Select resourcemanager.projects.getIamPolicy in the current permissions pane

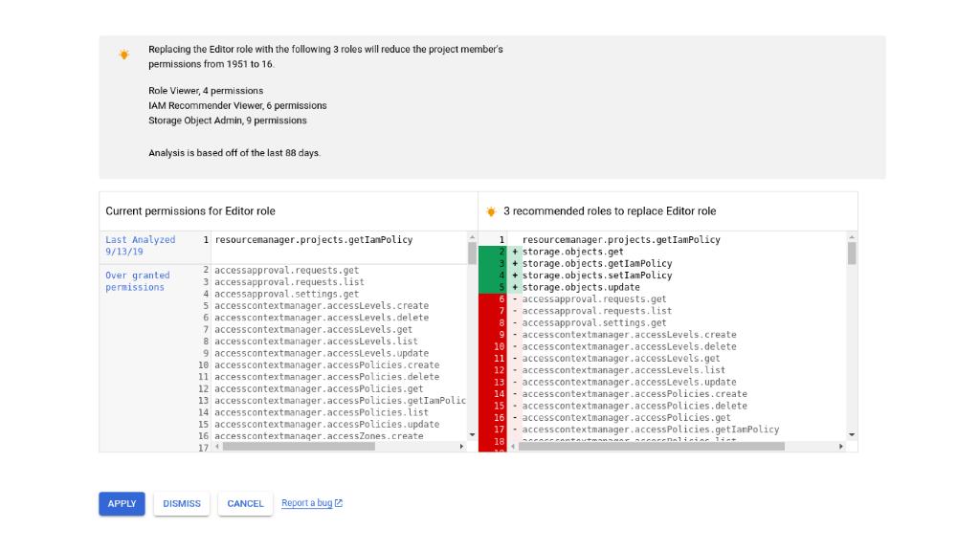(x=314, y=240)
